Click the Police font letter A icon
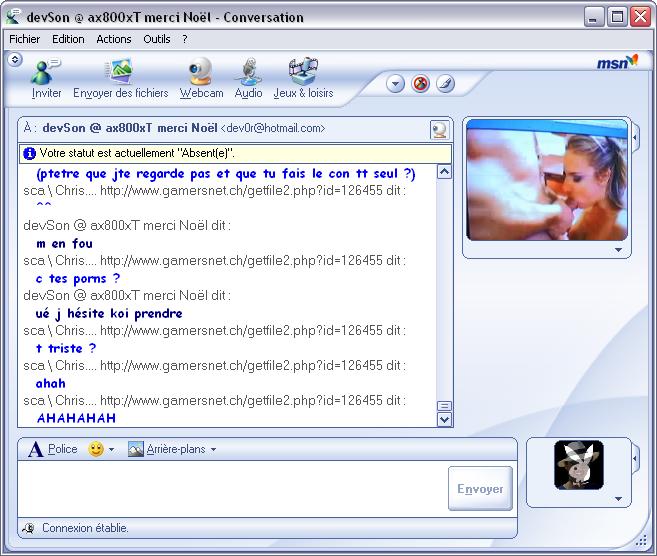Image resolution: width=657 pixels, height=556 pixels. pyautogui.click(x=36, y=449)
